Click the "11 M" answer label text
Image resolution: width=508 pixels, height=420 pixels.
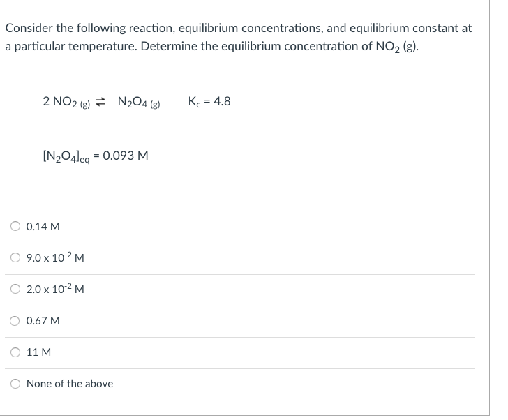38,352
